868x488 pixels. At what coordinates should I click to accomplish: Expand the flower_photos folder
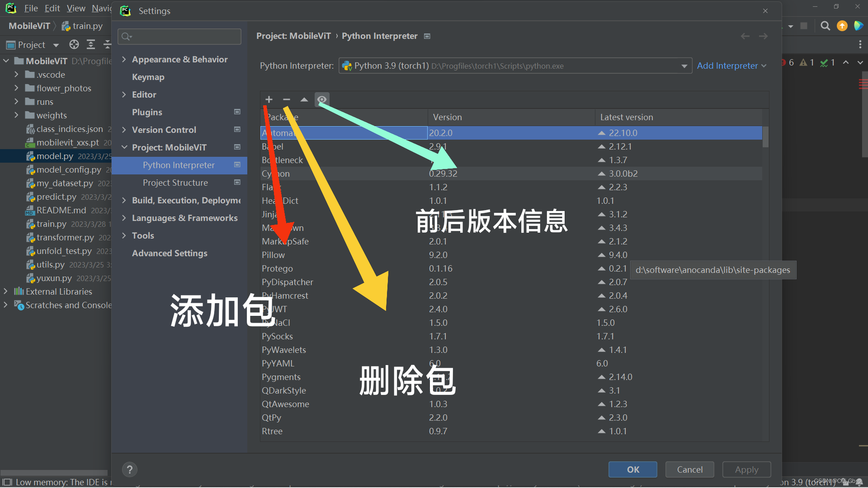click(x=16, y=88)
